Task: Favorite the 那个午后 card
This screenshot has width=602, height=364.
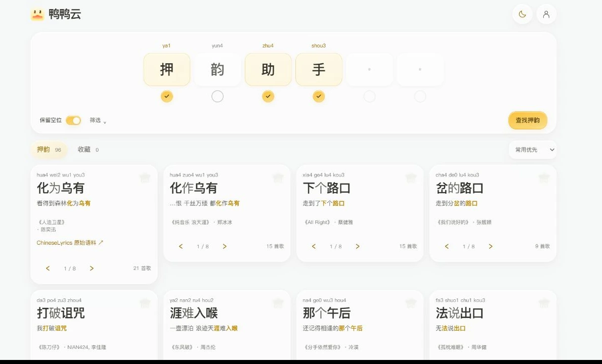Action: click(x=411, y=303)
